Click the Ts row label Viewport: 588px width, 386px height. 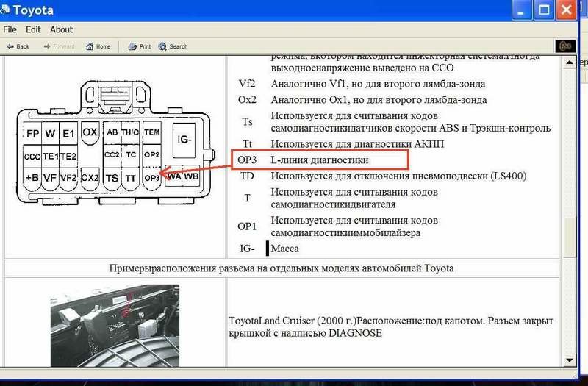[x=247, y=121]
